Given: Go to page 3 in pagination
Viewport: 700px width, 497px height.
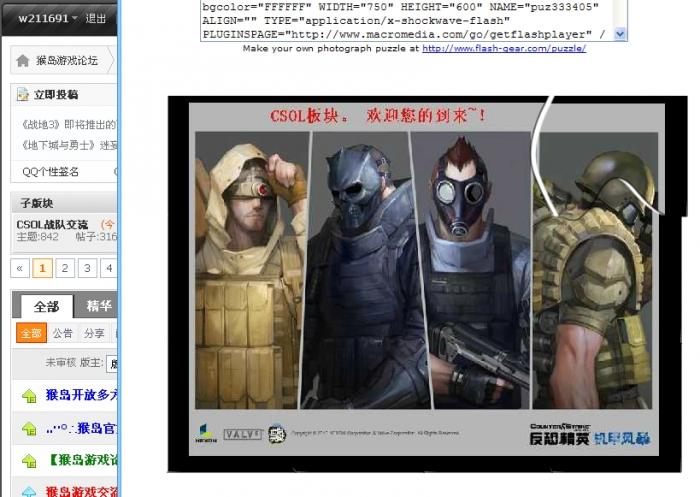Looking at the screenshot, I should pos(87,268).
